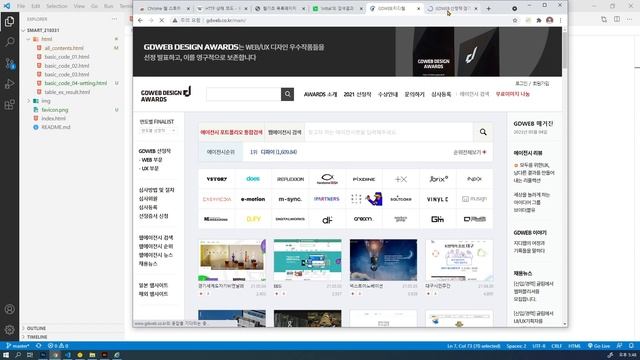Click the 2021 선정작 nav link

(357, 94)
